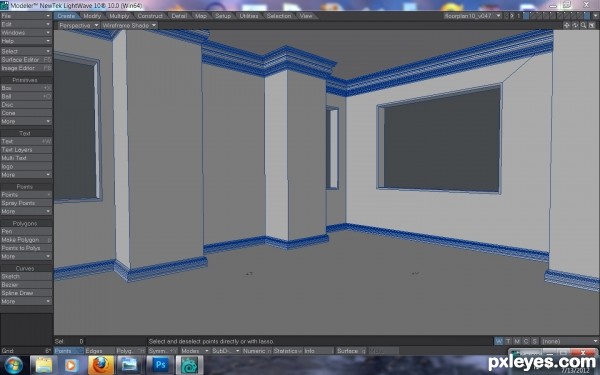Toggle the C color map button
The width and height of the screenshot is (600, 375).
tap(526, 341)
